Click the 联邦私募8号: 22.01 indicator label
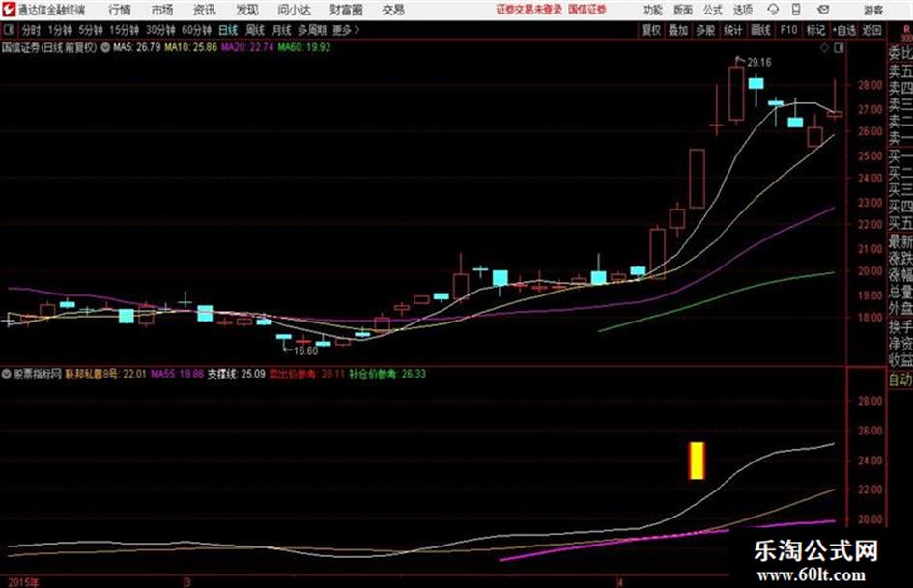 click(105, 374)
